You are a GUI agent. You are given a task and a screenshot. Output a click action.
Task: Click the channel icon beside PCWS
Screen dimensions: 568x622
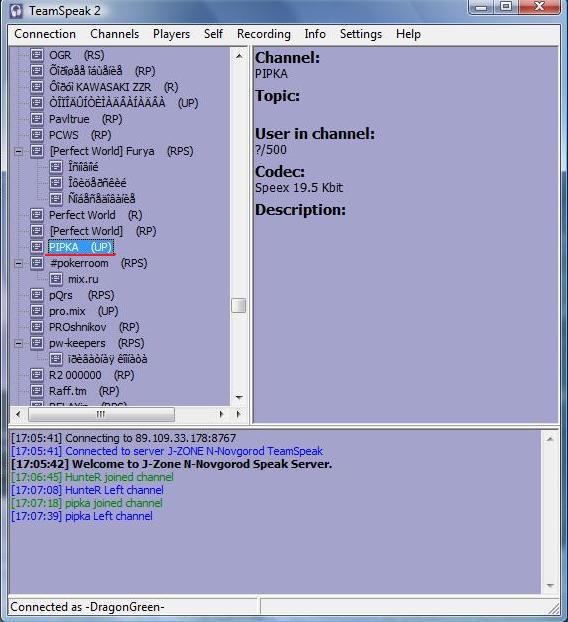click(37, 135)
